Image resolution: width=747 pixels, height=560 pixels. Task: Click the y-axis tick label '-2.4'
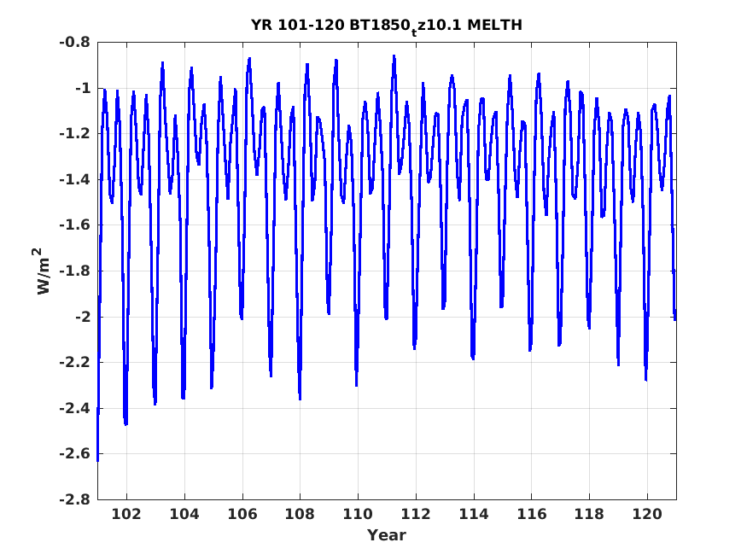click(x=75, y=408)
